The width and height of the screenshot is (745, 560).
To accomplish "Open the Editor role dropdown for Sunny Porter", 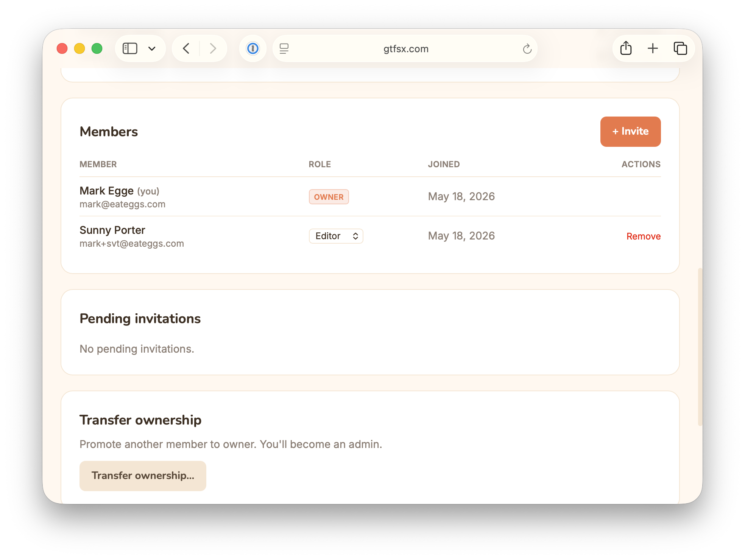I will tap(336, 236).
